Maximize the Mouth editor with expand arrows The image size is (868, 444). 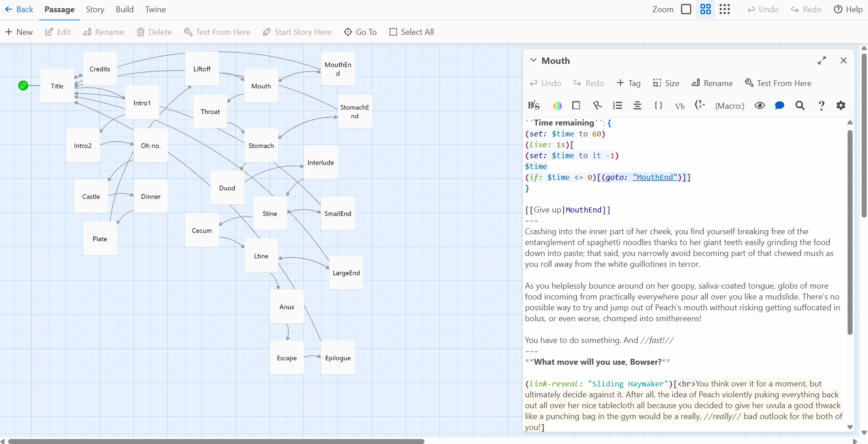(822, 60)
